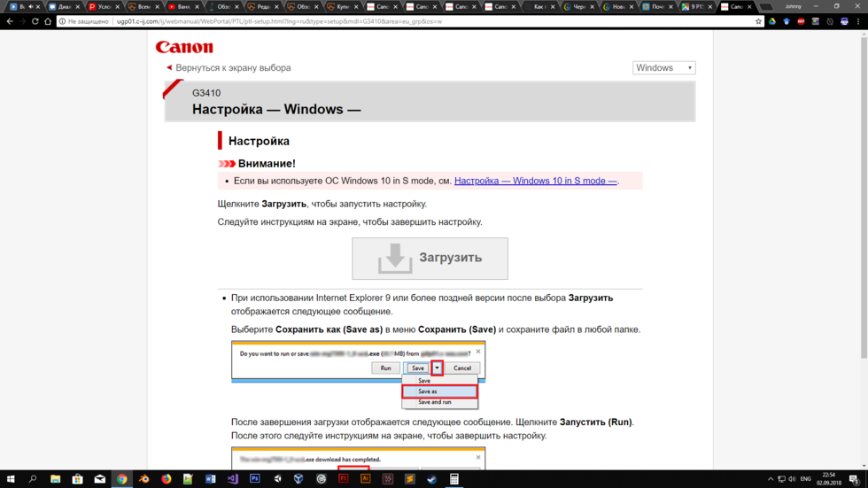This screenshot has height=488, width=868.
Task: Click the Canon logo
Action: tap(184, 47)
